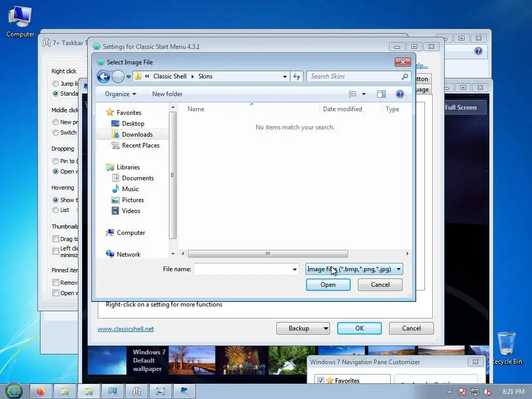Click the Change your view icon
The width and height of the screenshot is (532, 399).
coord(353,94)
